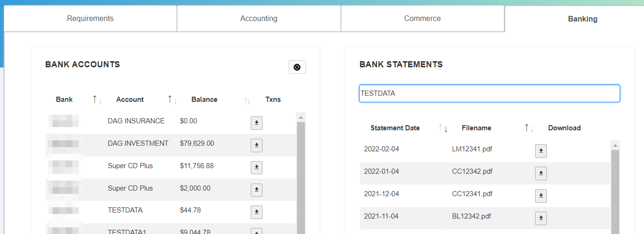The width and height of the screenshot is (644, 234).
Task: Download transactions for TESTDATA $44.78 account
Action: [256, 212]
